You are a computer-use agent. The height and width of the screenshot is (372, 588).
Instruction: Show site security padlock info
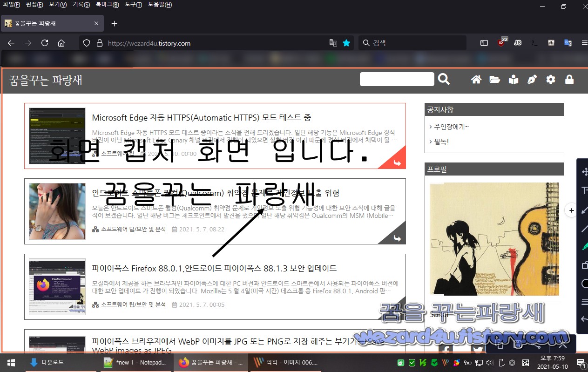click(x=99, y=43)
